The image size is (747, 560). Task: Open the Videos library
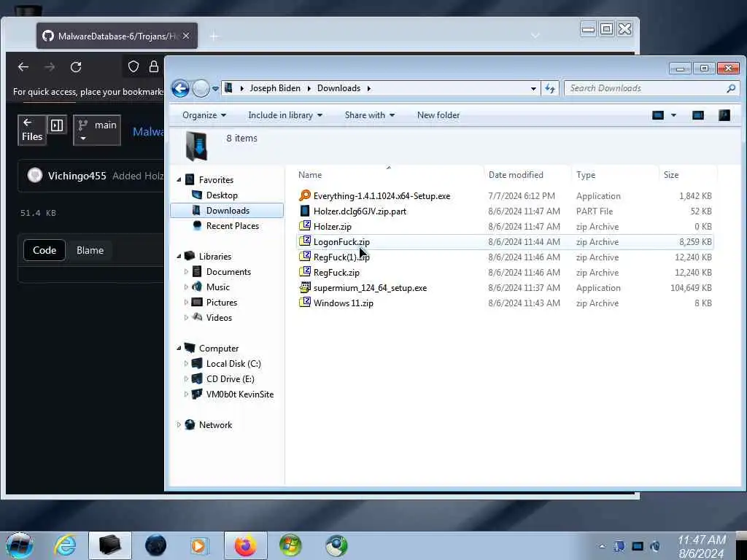[219, 318]
